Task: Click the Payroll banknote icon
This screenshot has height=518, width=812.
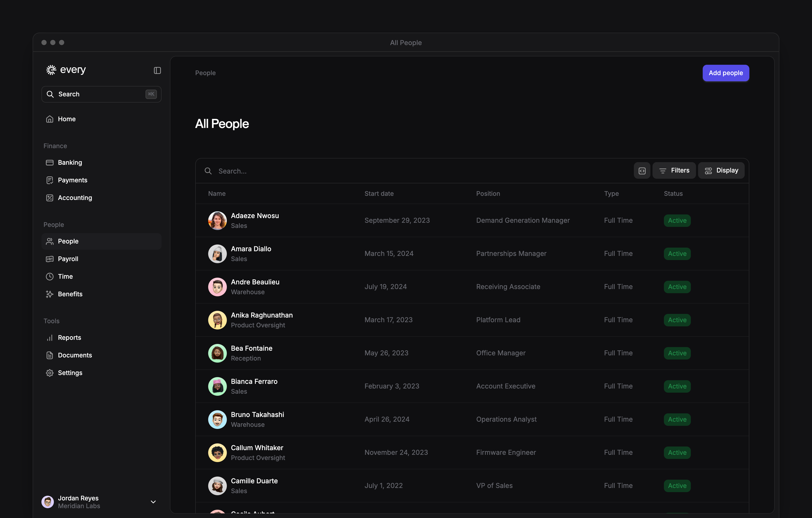Action: (x=49, y=259)
